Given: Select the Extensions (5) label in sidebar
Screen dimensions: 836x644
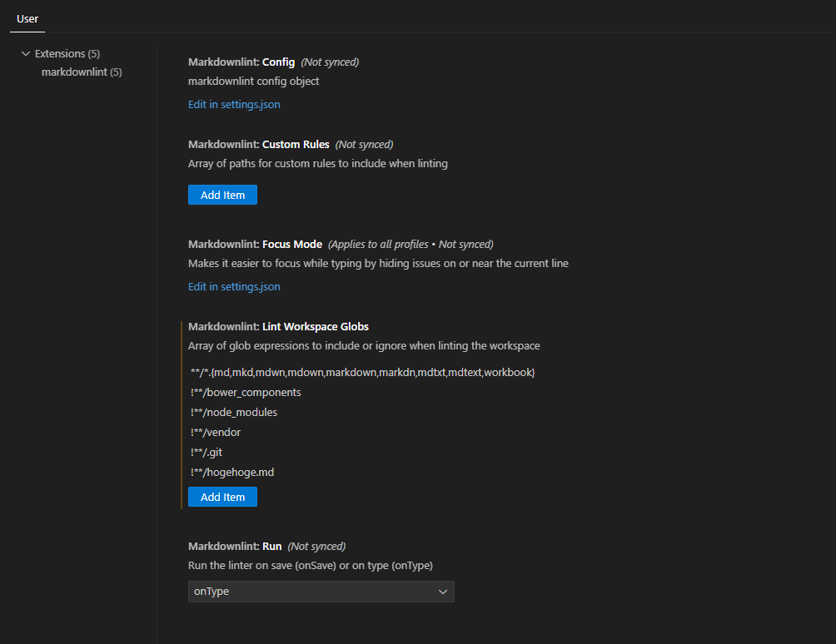Looking at the screenshot, I should point(67,54).
